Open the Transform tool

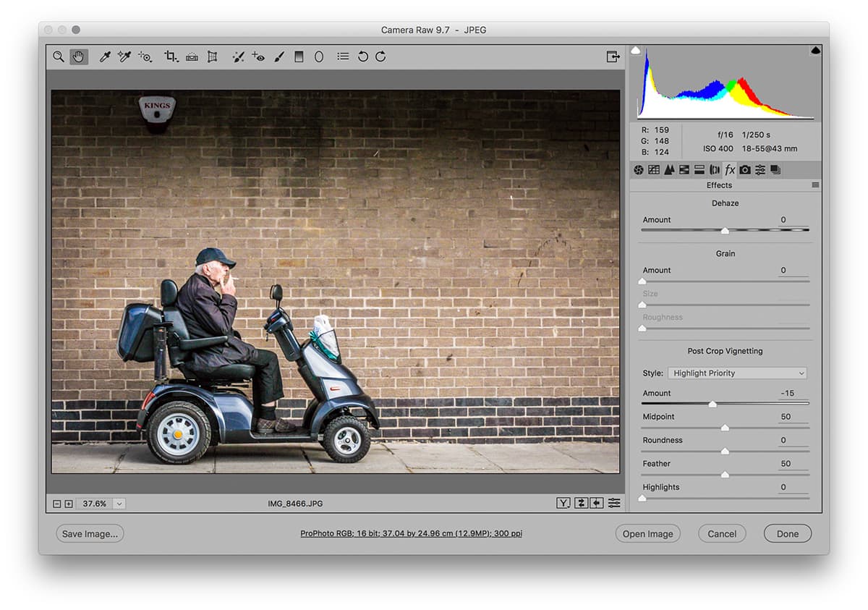213,56
